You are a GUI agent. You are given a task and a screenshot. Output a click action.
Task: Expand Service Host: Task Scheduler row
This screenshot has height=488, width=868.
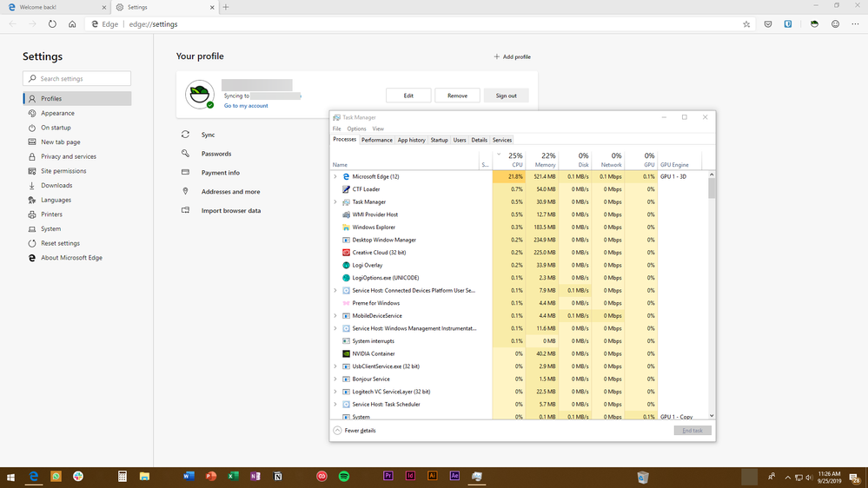(x=335, y=405)
